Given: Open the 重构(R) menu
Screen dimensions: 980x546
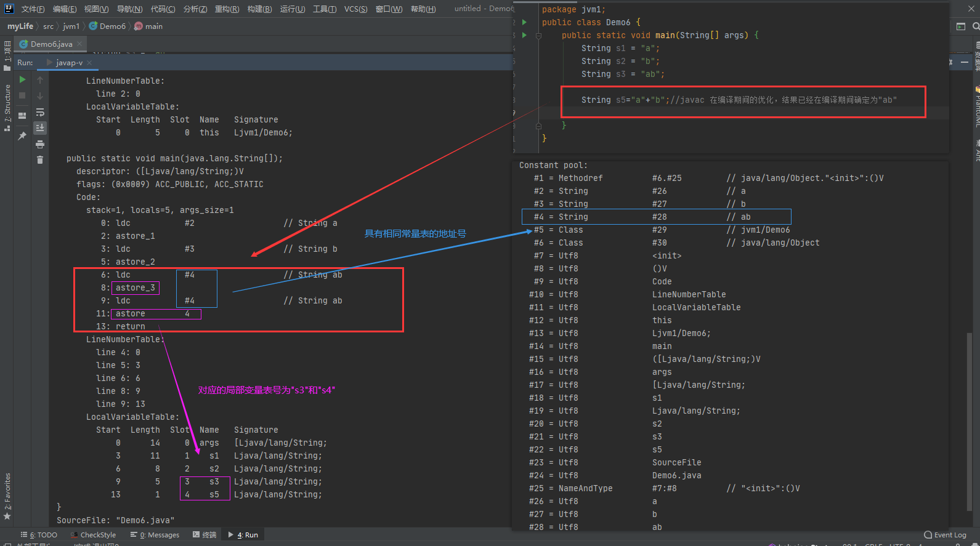Looking at the screenshot, I should [x=227, y=9].
